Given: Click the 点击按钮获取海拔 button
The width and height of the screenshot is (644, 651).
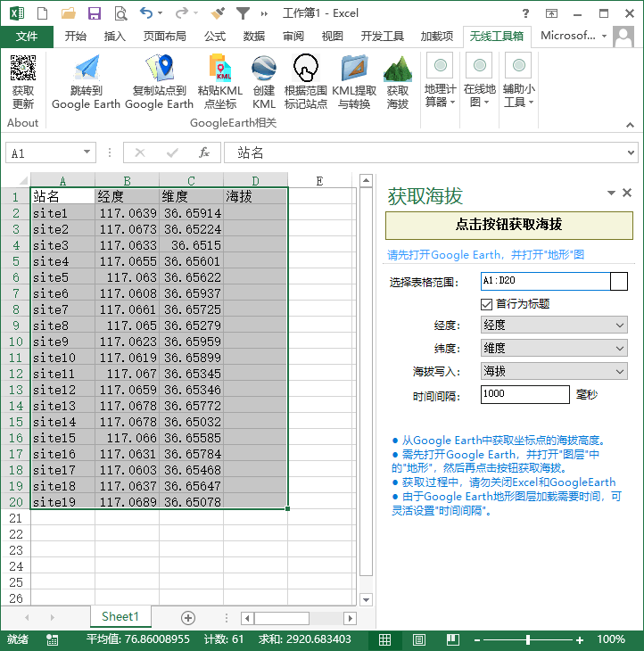Looking at the screenshot, I should coord(509,226).
